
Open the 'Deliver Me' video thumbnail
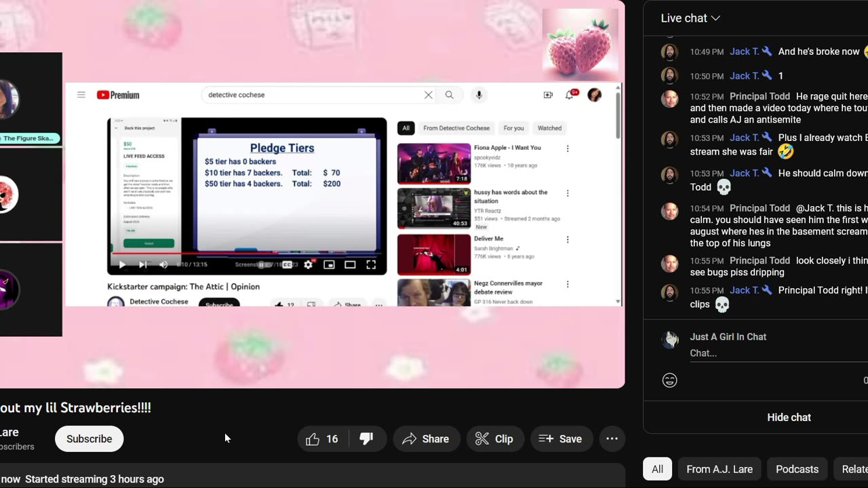point(434,254)
